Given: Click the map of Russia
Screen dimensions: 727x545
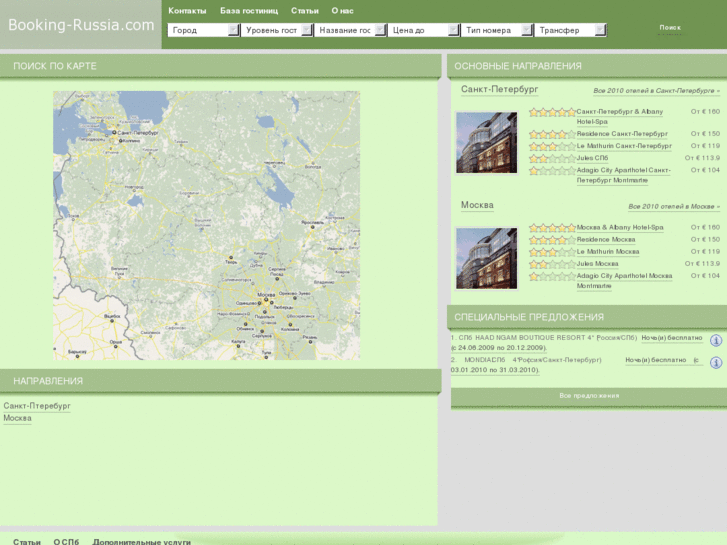Looking at the screenshot, I should (x=206, y=225).
